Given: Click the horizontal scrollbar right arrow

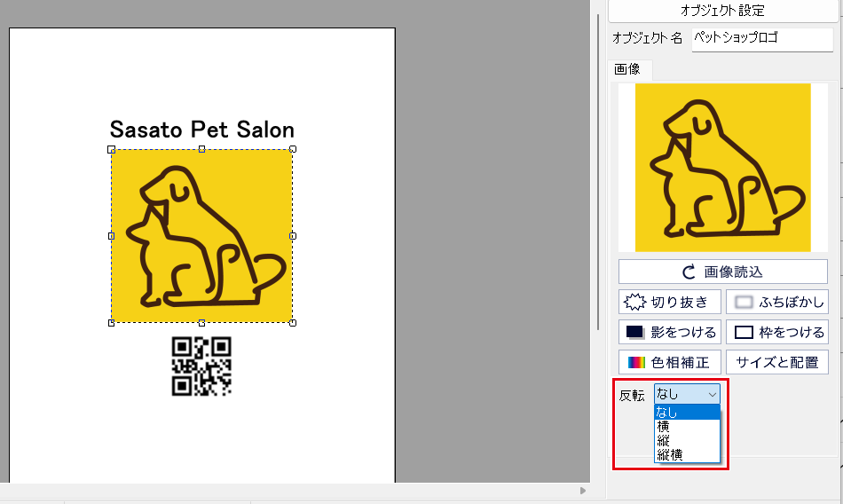Looking at the screenshot, I should (x=583, y=491).
